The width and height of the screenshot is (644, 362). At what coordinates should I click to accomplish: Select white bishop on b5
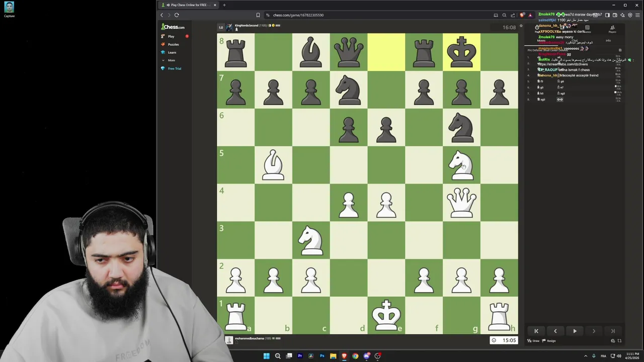[x=273, y=165]
